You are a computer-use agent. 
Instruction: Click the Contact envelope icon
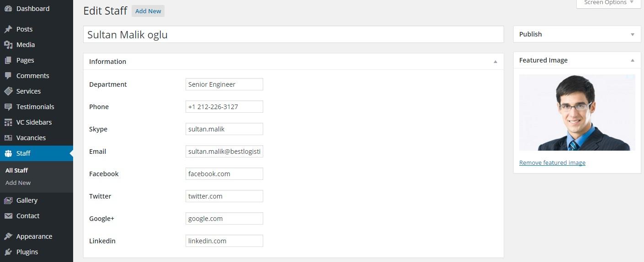8,216
